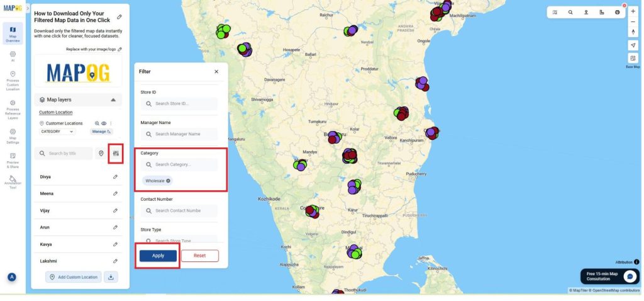The image size is (644, 301).
Task: Click Replace with your image/logo link
Action: tap(94, 49)
